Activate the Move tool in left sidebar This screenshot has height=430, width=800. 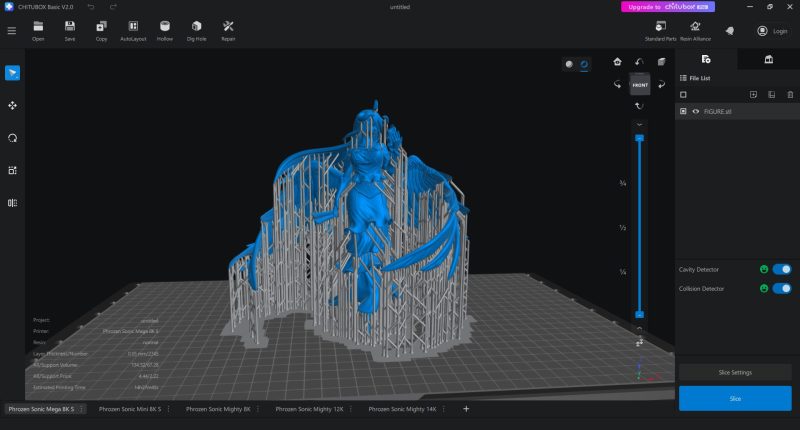click(x=13, y=106)
